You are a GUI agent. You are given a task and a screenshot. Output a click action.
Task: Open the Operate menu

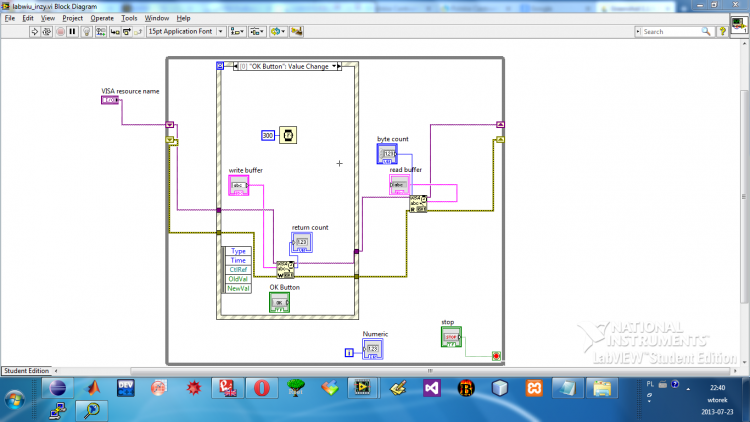(102, 18)
